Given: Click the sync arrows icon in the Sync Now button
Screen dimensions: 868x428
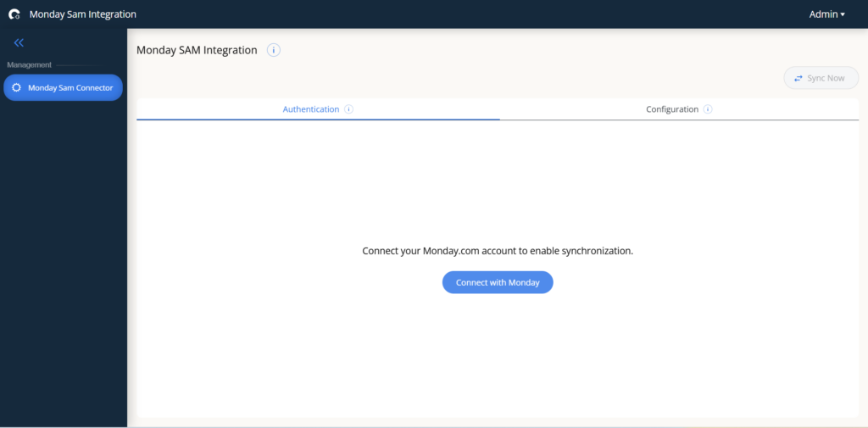Looking at the screenshot, I should click(x=798, y=79).
